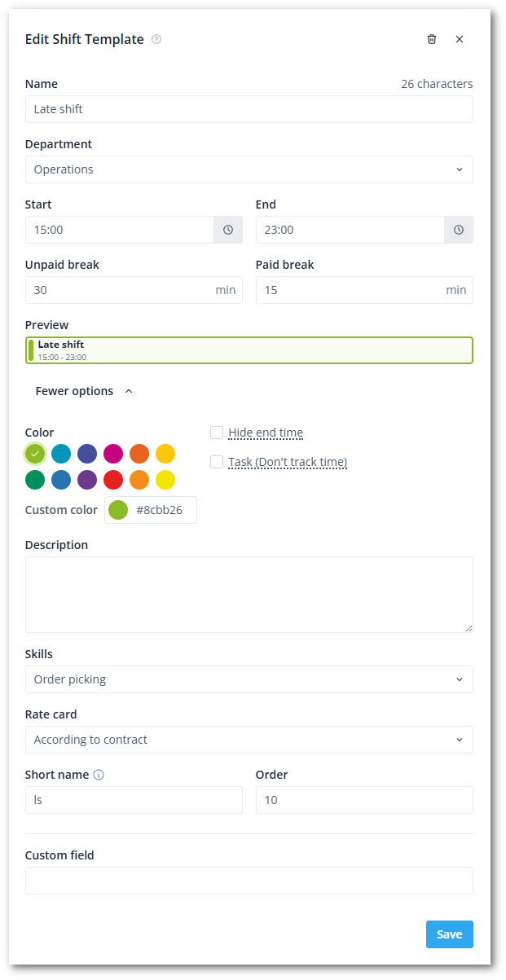Focus the Unpaid break minutes field
Screen dimensions: 506x980
[118, 290]
